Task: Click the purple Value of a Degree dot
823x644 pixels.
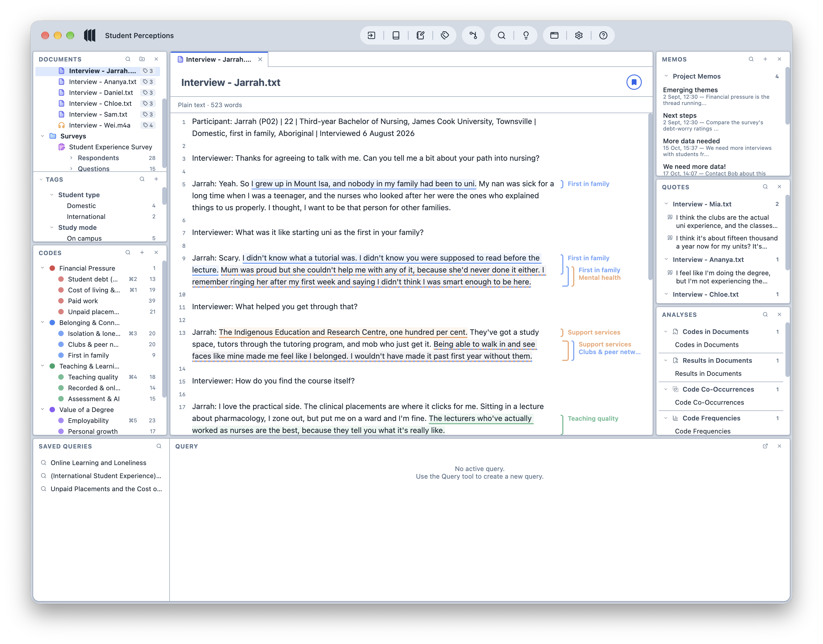Action: pos(53,410)
